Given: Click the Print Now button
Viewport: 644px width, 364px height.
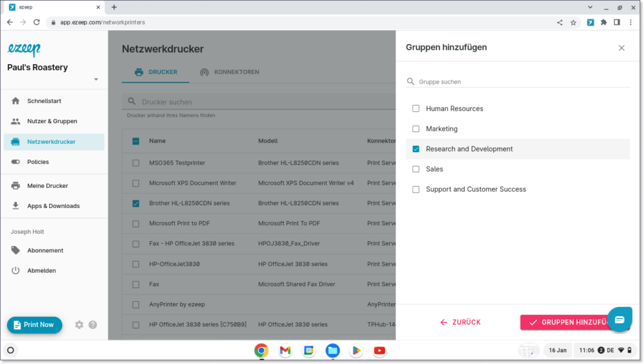Looking at the screenshot, I should 35,324.
